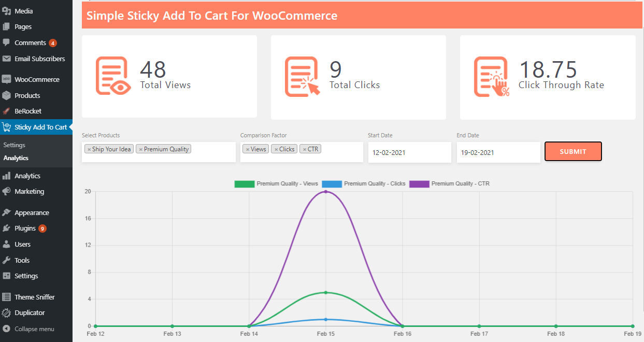Click the Comments count badge 4
Image resolution: width=644 pixels, height=342 pixels.
[x=53, y=43]
